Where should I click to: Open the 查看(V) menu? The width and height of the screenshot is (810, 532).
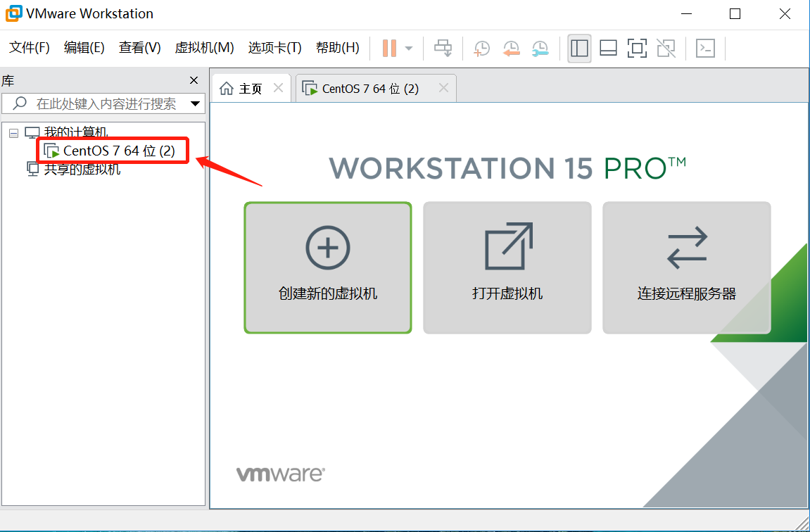pyautogui.click(x=139, y=48)
